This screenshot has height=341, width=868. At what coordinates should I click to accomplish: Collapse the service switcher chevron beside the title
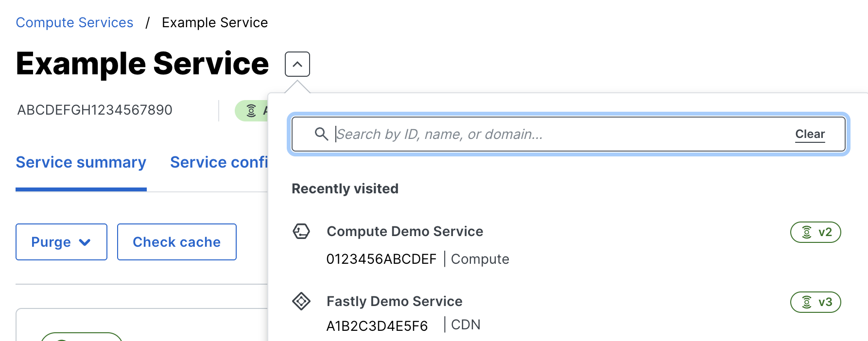[297, 64]
